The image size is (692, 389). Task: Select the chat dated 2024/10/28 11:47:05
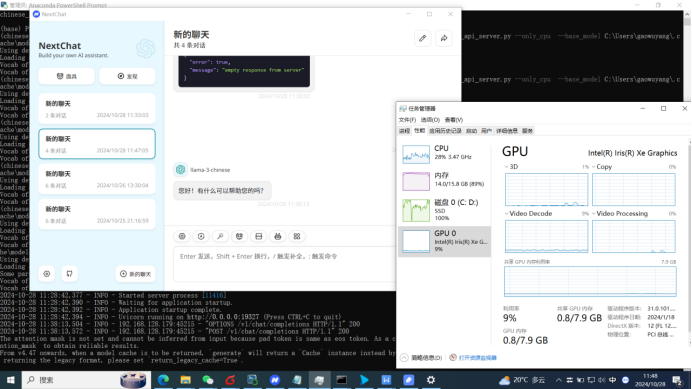(x=97, y=144)
